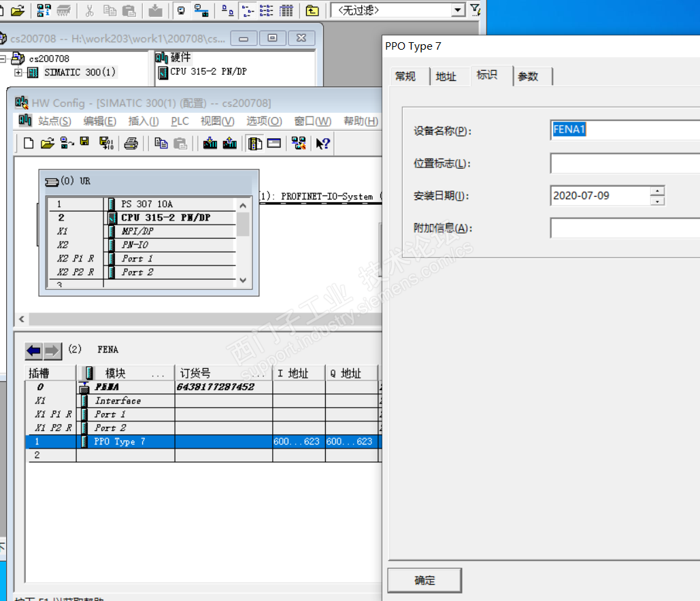Select PS 307 10A row in UR rack
Image resolution: width=700 pixels, height=601 pixels.
(141, 204)
